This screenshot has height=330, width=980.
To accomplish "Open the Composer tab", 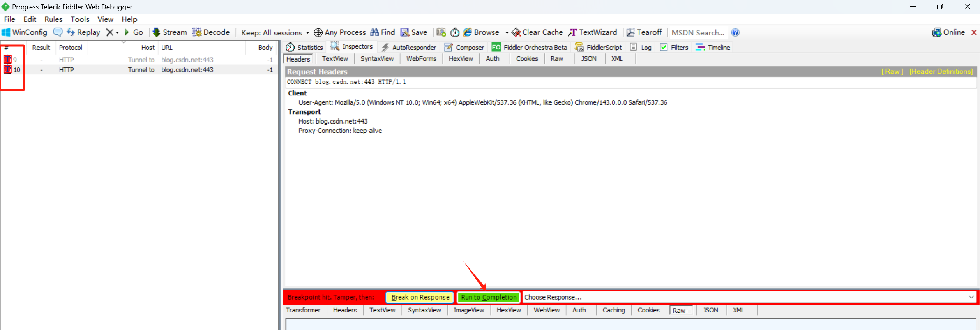I will tap(464, 48).
